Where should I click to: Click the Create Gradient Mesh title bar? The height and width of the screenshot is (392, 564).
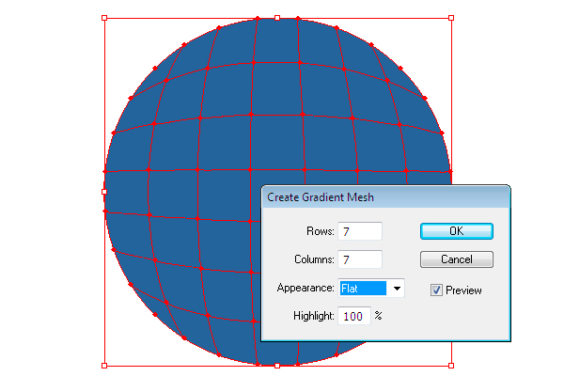pos(386,197)
